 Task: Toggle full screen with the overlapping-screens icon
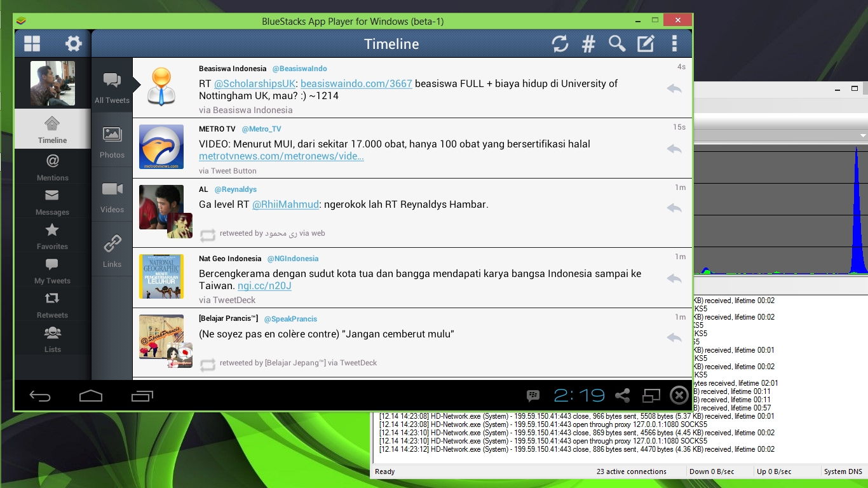click(x=651, y=396)
